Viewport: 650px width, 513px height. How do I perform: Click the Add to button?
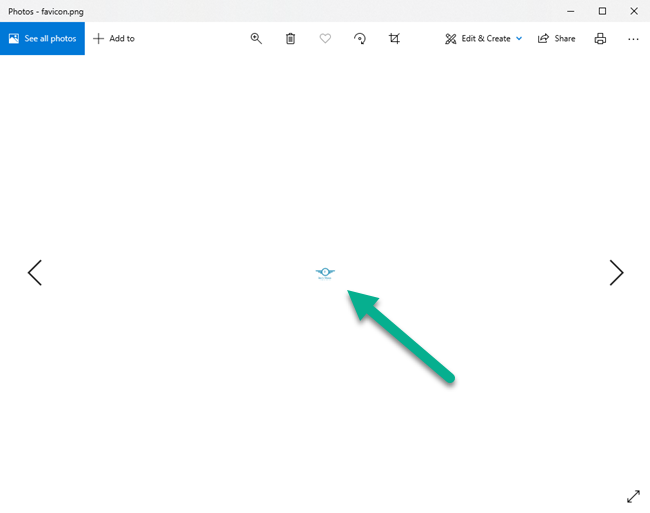tap(114, 39)
